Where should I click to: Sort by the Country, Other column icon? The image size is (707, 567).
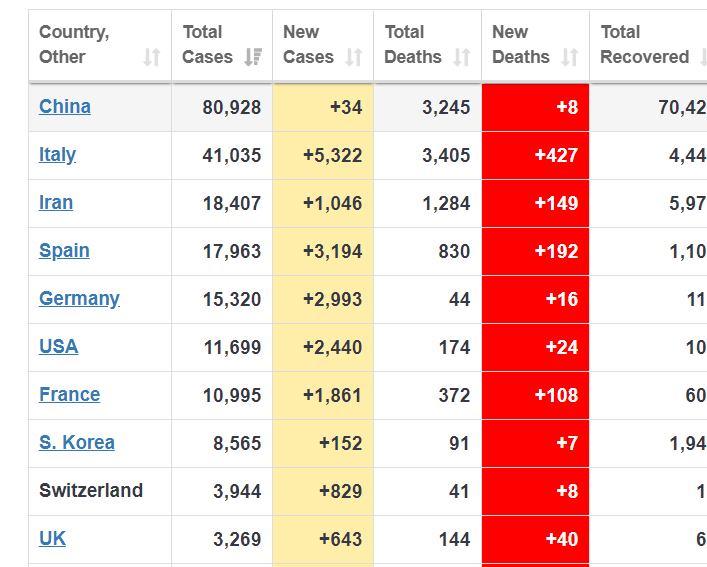pyautogui.click(x=152, y=57)
